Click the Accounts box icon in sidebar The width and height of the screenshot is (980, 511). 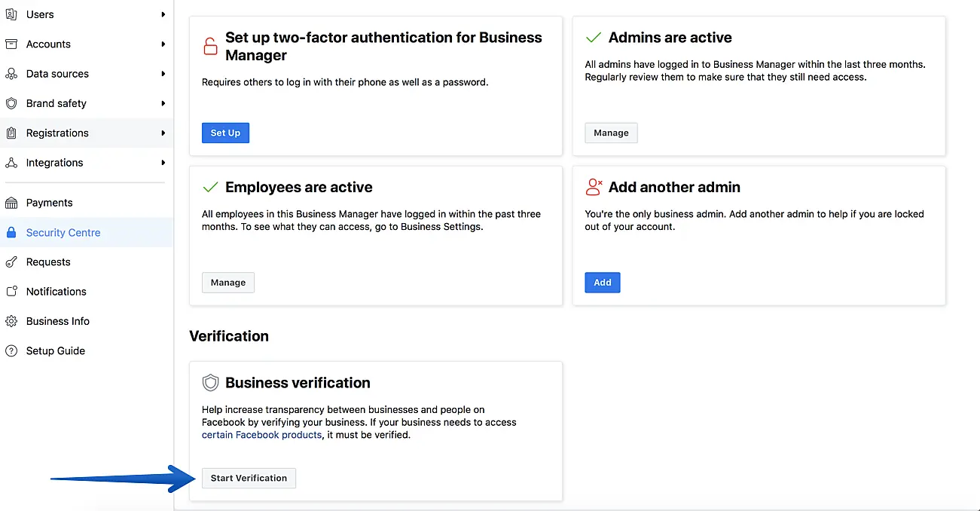[x=11, y=44]
